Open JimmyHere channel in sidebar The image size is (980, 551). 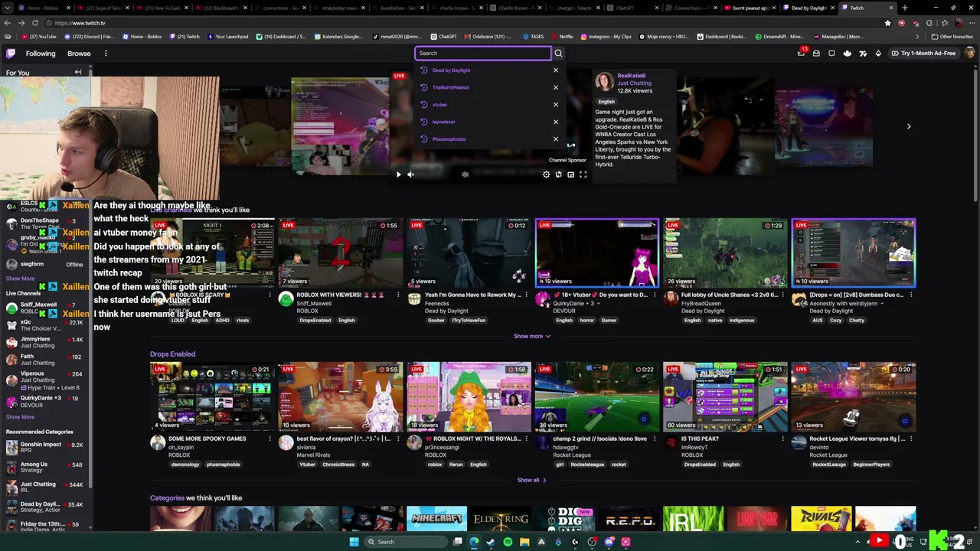coord(46,342)
